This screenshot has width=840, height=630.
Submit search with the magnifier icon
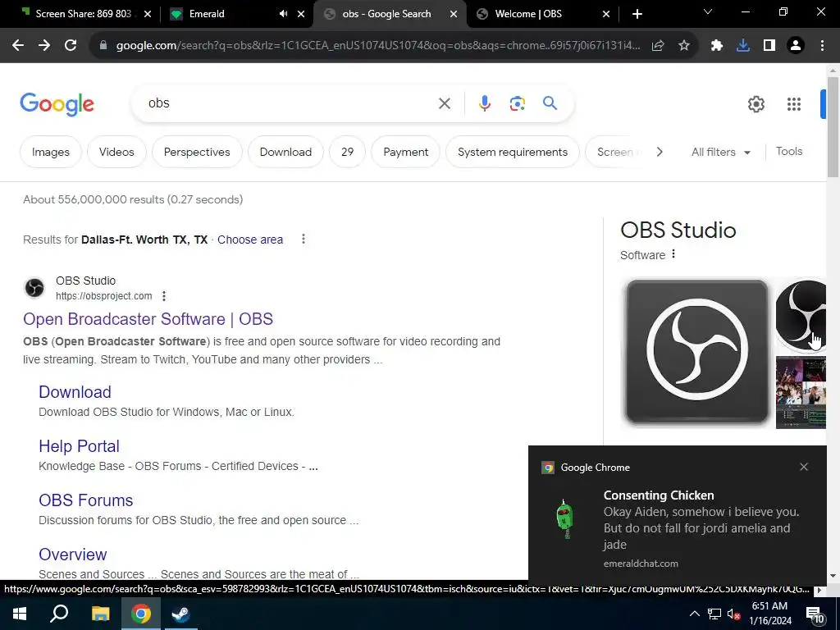[550, 103]
